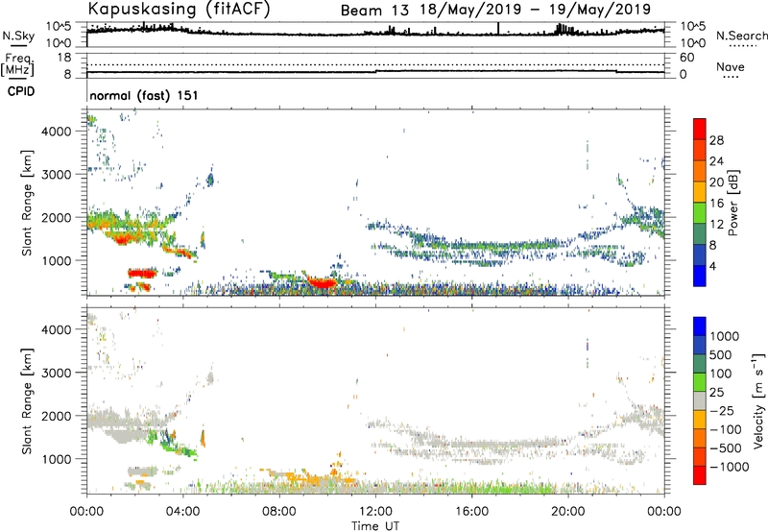Click the "-25" Velocity colorbar label
Screen dimensions: 768x532
pyautogui.click(x=722, y=411)
